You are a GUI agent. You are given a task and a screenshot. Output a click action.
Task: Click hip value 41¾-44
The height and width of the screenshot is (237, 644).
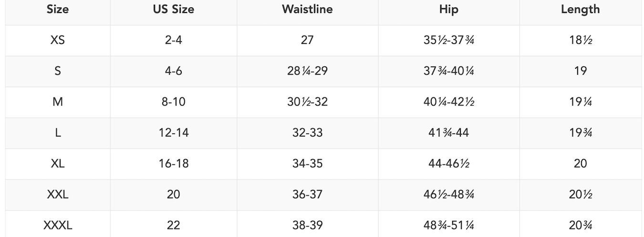448,133
